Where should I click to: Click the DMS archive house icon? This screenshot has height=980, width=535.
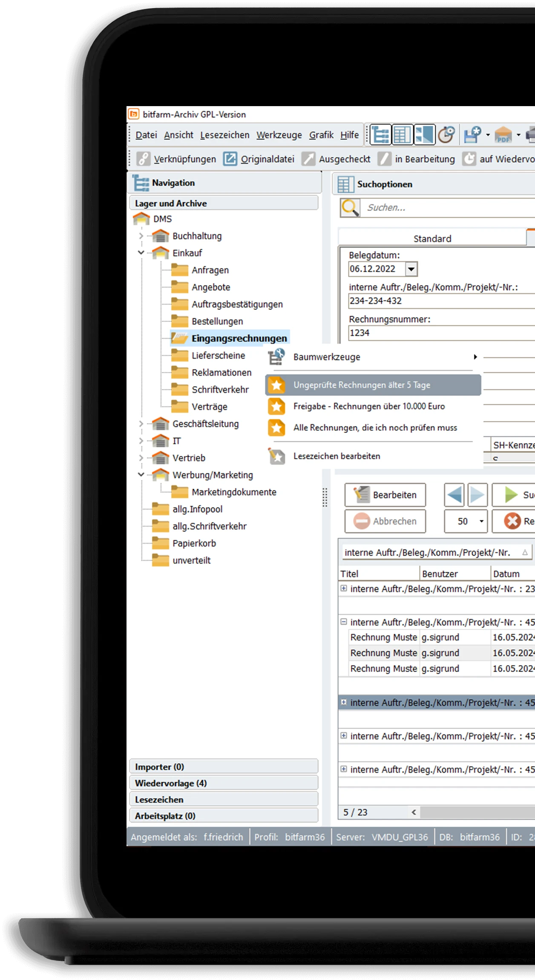(x=141, y=219)
